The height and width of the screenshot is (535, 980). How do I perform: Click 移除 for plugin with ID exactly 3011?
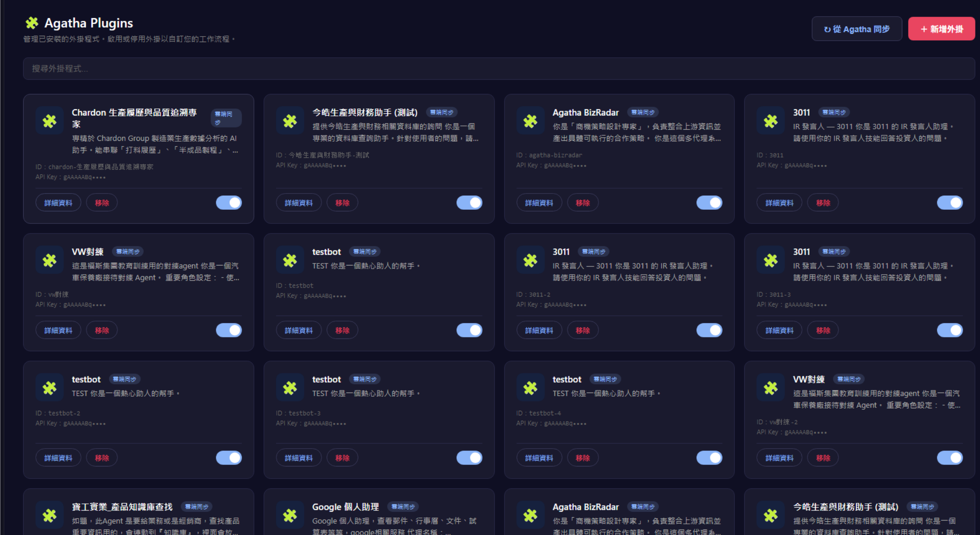(823, 203)
